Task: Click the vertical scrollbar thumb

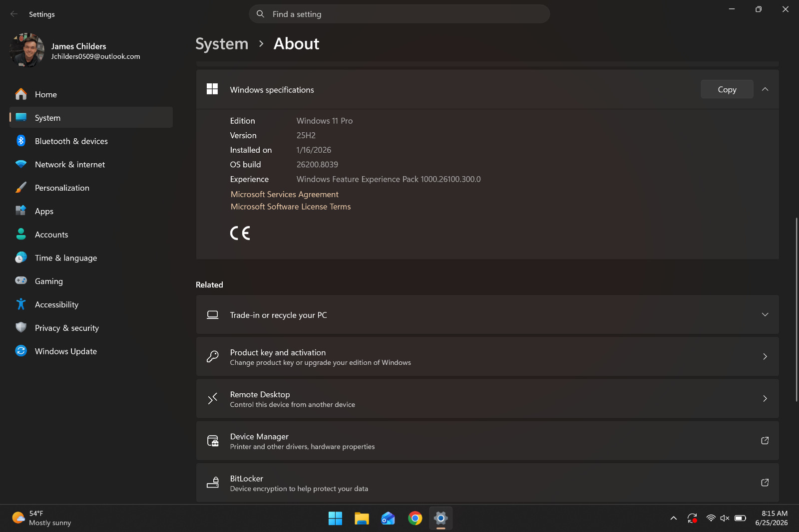Action: point(796,309)
